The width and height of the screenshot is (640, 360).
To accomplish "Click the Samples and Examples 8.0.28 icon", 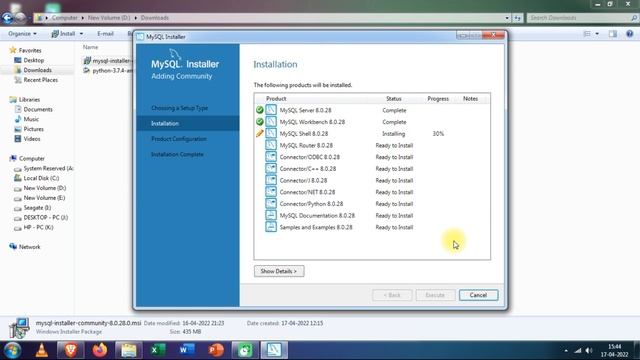I will (x=271, y=227).
